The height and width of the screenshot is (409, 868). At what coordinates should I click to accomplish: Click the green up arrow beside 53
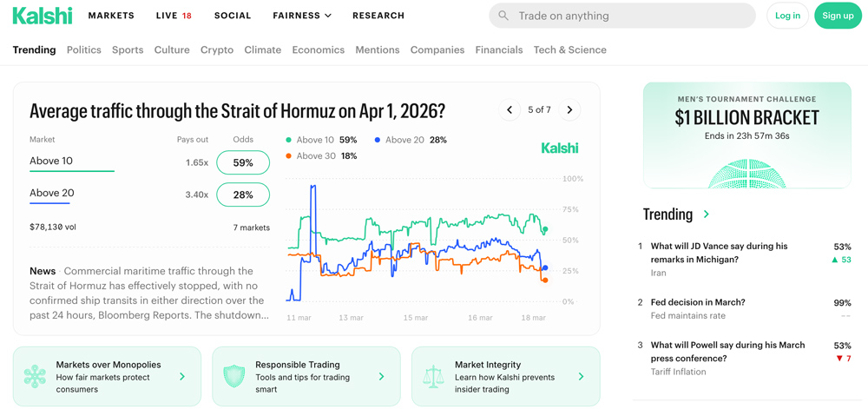point(834,260)
